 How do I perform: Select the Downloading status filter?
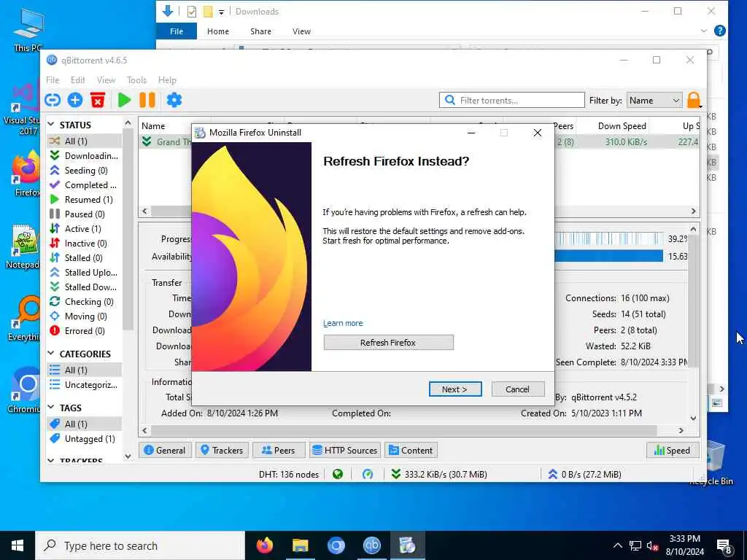click(85, 156)
